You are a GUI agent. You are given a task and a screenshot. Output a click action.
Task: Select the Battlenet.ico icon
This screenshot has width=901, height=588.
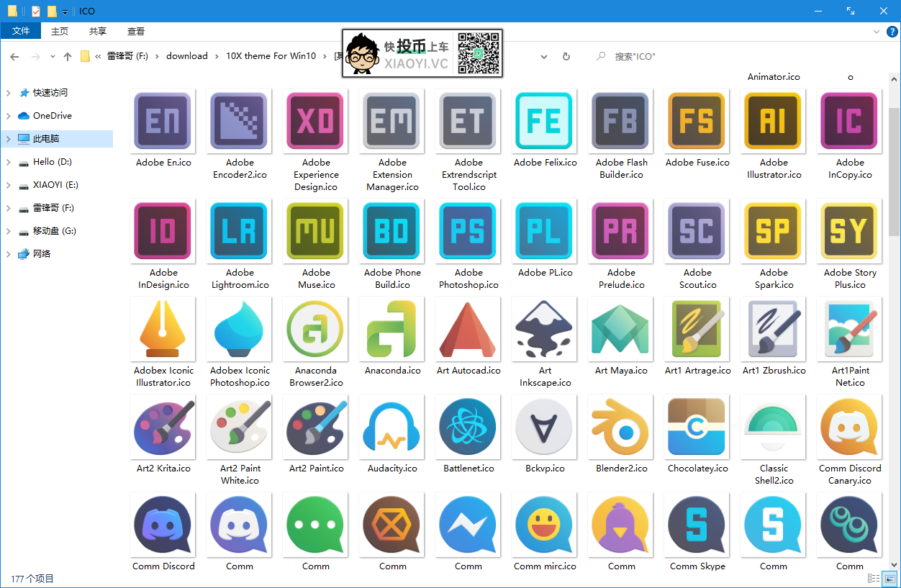[x=468, y=427]
